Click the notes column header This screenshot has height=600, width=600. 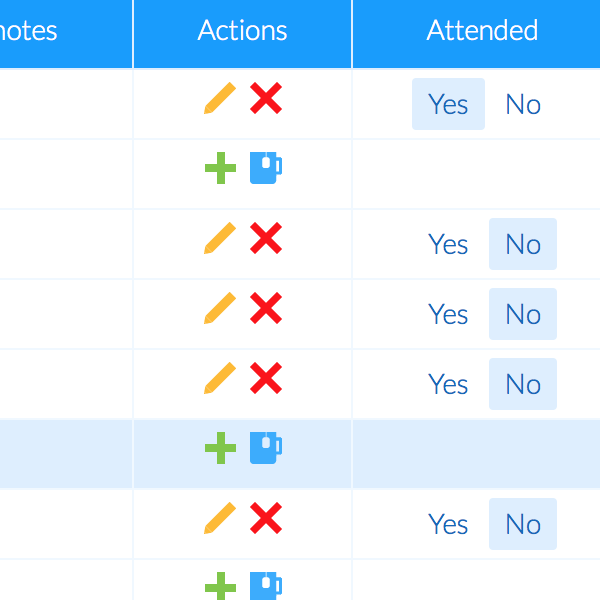point(30,30)
